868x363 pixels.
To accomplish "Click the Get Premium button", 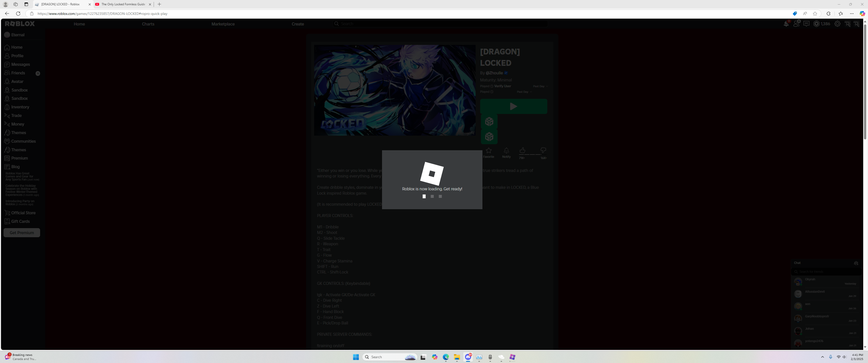I will click(x=22, y=233).
